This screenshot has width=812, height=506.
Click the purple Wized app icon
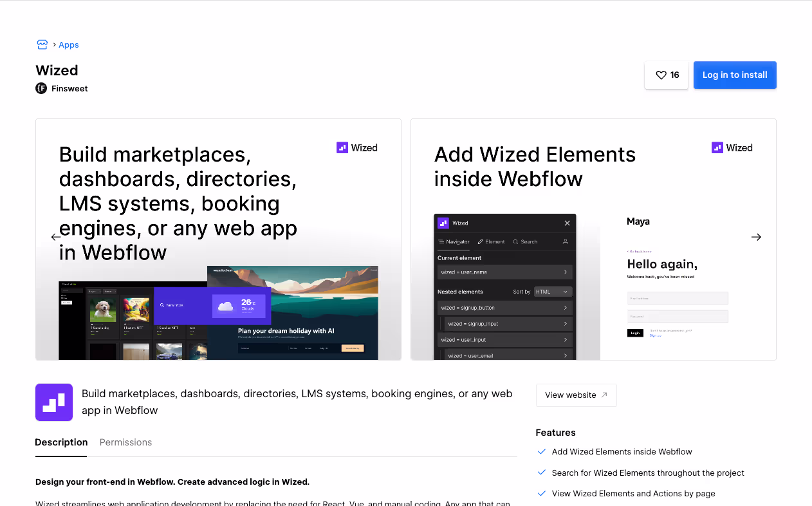pyautogui.click(x=54, y=402)
